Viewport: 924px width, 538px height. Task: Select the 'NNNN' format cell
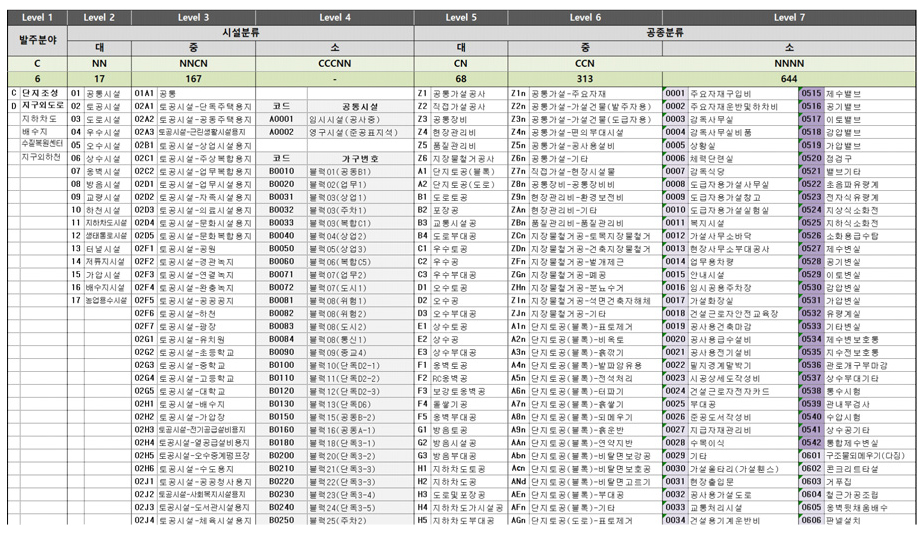(789, 63)
